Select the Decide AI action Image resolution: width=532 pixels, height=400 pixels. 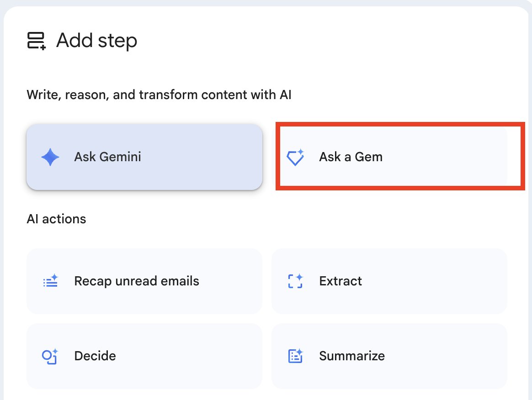[144, 356]
